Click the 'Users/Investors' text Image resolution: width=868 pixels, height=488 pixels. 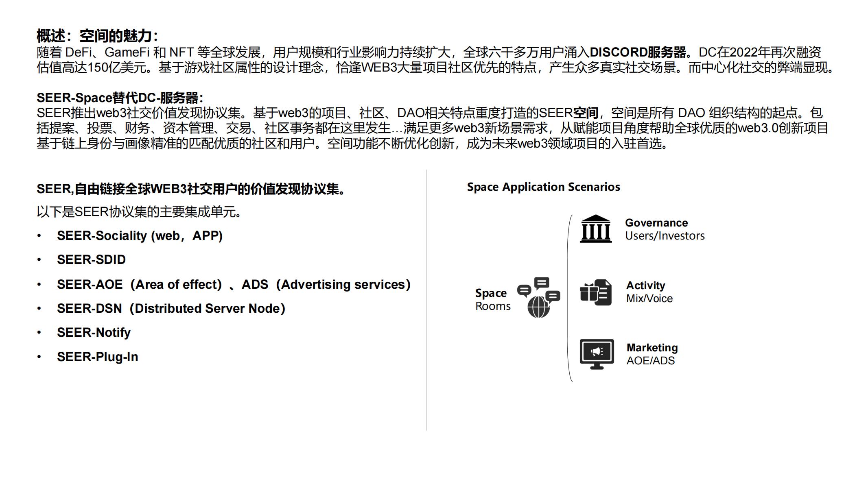pyautogui.click(x=665, y=236)
